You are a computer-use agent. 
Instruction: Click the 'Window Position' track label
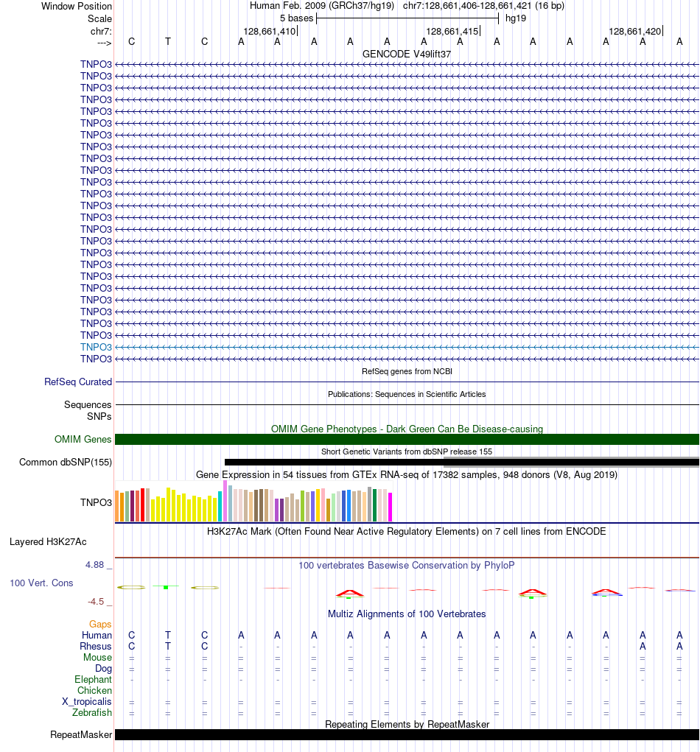(77, 6)
